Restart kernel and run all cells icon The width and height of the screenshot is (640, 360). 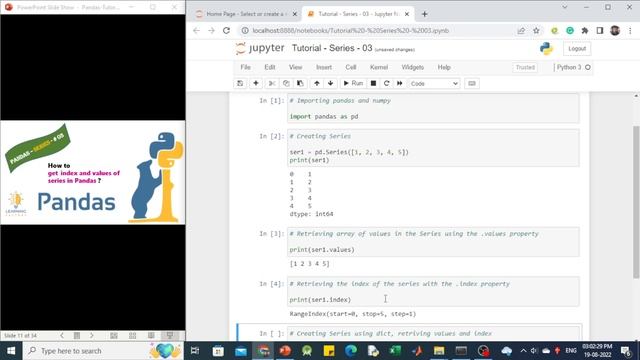pos(400,83)
